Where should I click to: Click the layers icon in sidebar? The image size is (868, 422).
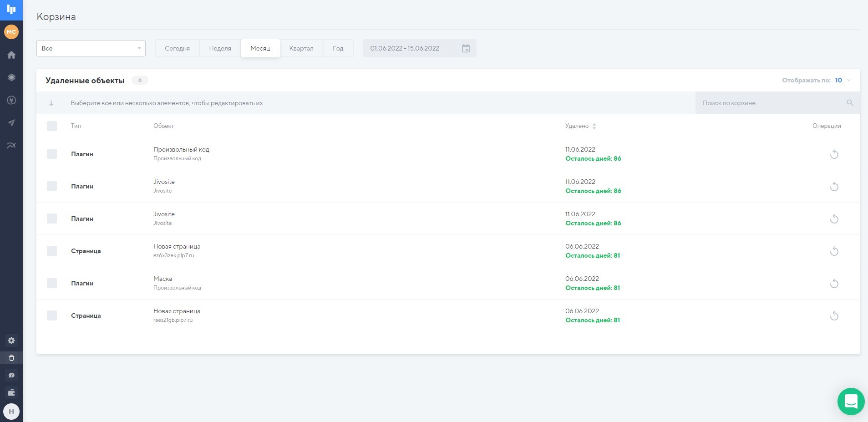(x=11, y=77)
